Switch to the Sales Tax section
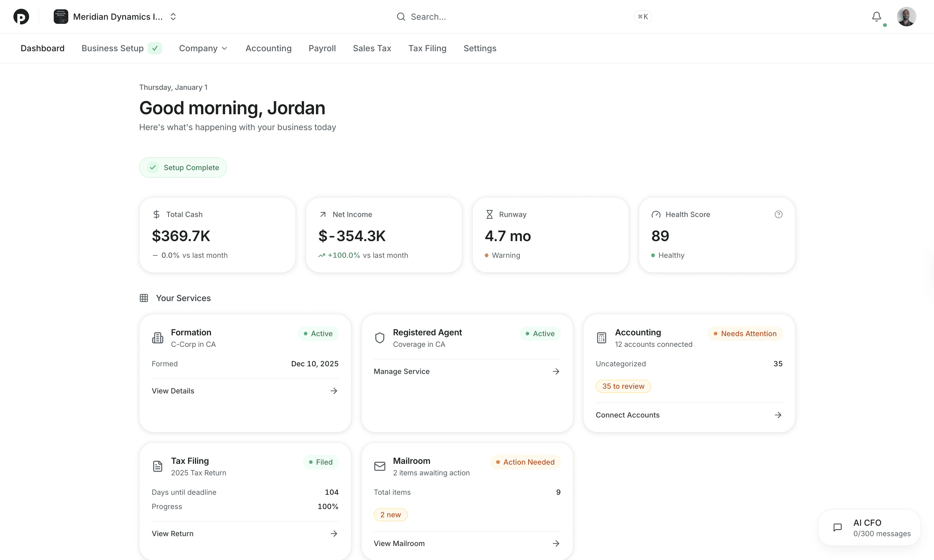 click(x=372, y=48)
